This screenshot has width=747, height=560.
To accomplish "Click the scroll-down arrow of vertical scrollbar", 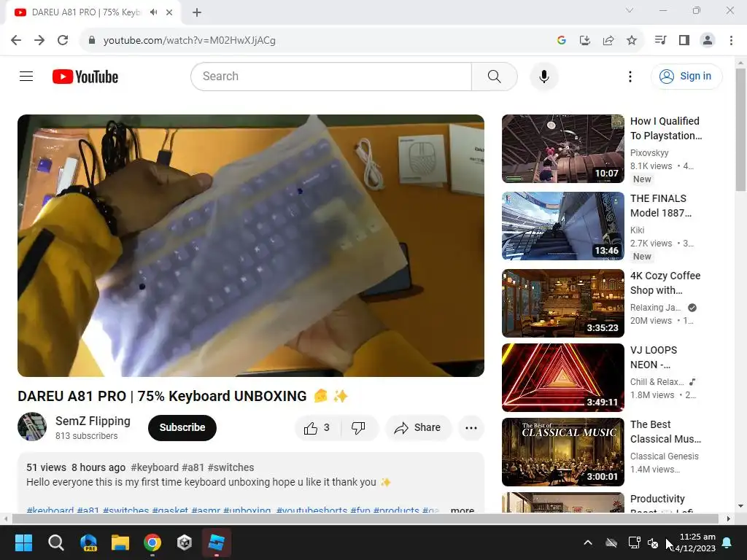I will (740, 506).
